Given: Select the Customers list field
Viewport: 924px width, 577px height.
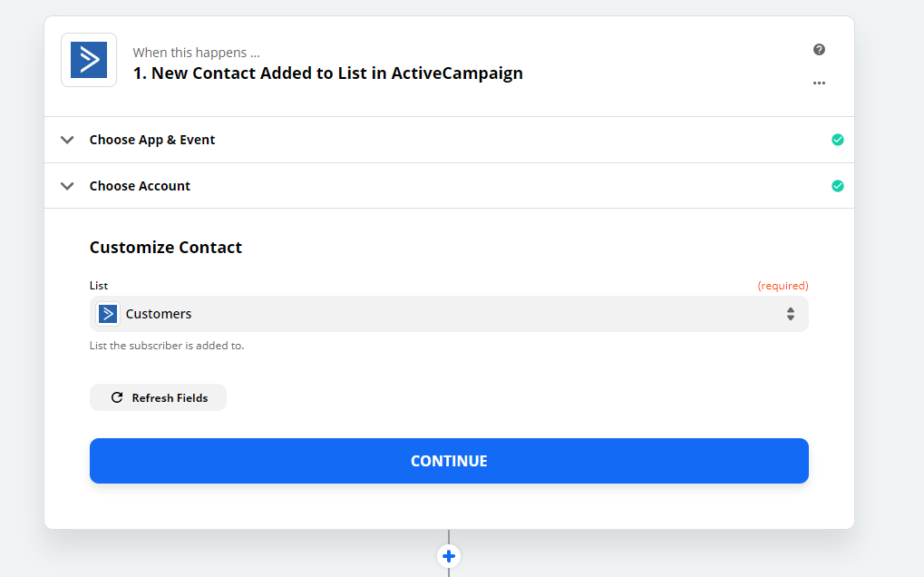Looking at the screenshot, I should 449,314.
